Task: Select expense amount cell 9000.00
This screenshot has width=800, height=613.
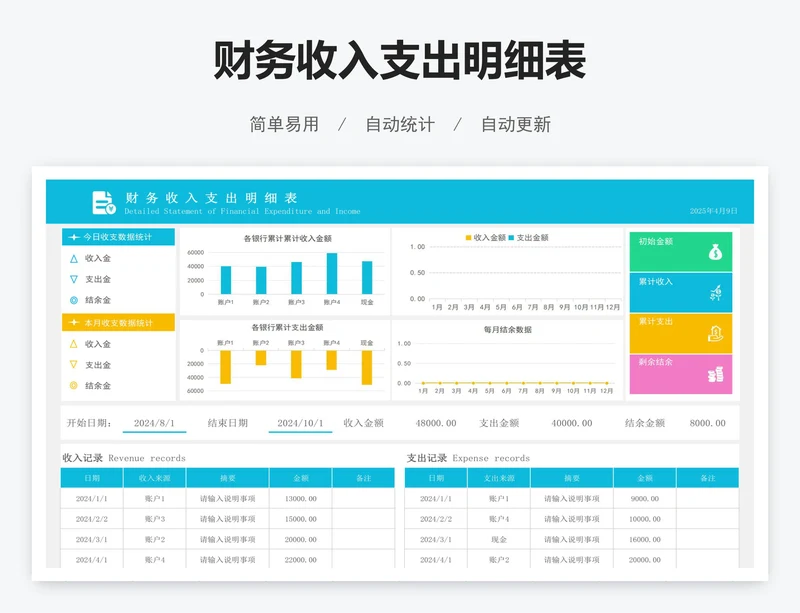Action: click(x=645, y=499)
